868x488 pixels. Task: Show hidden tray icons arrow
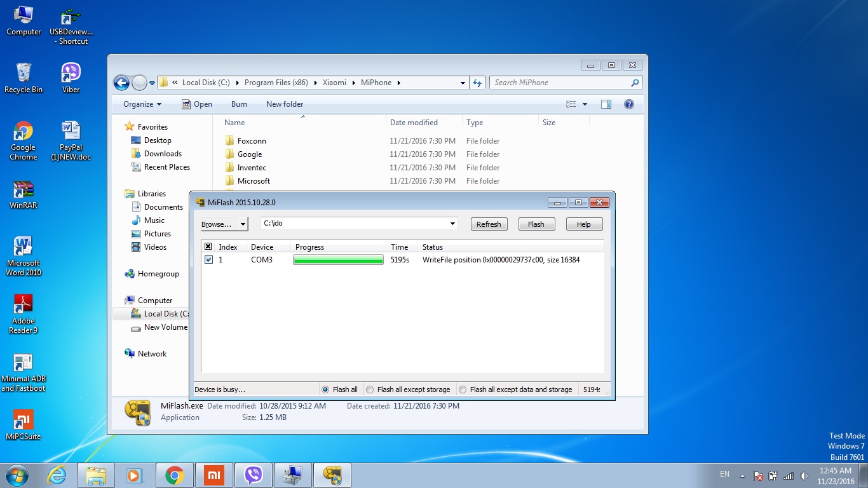click(742, 475)
